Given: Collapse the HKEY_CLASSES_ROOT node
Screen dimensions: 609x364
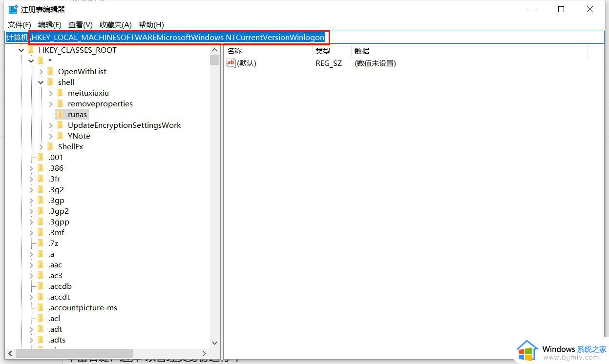Looking at the screenshot, I should (x=21, y=50).
